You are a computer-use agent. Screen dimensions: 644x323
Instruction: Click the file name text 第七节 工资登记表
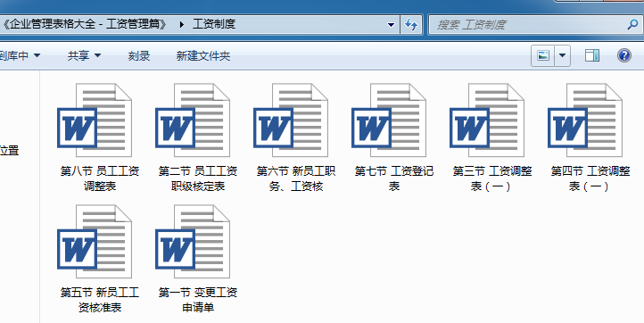point(394,178)
